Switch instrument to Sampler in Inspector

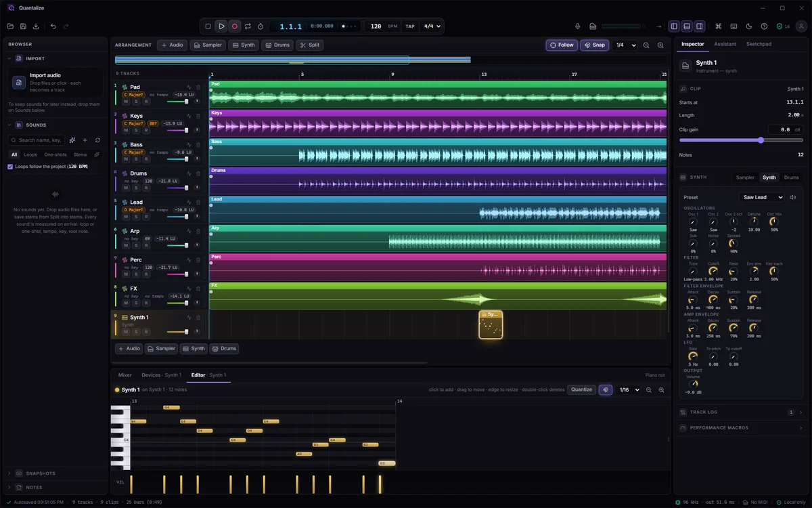tap(745, 177)
